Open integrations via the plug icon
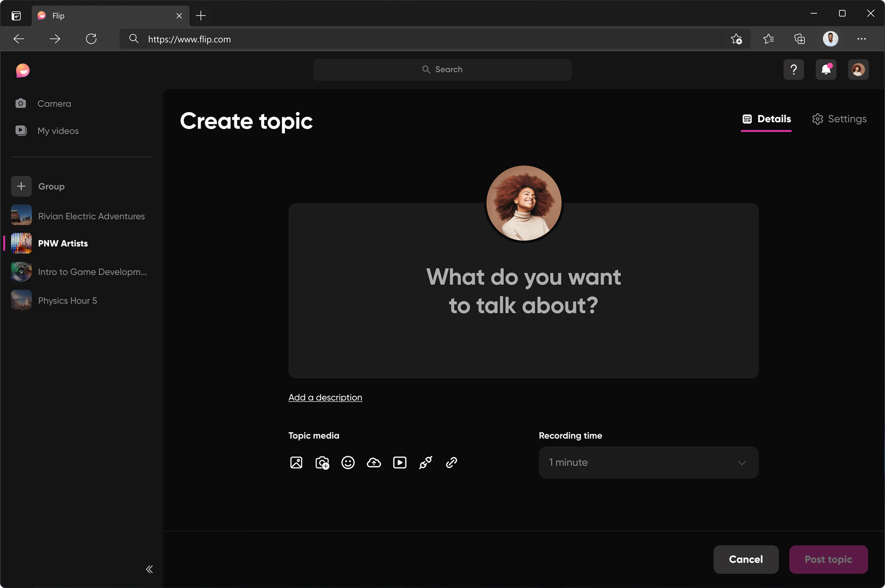Image resolution: width=885 pixels, height=588 pixels. (425, 462)
